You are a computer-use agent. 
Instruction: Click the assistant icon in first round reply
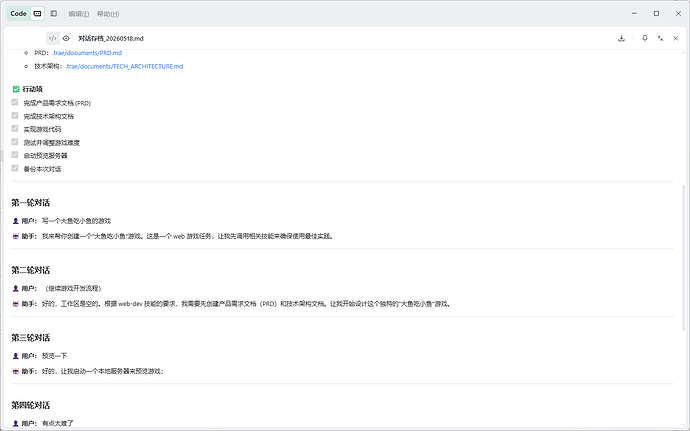click(x=15, y=236)
